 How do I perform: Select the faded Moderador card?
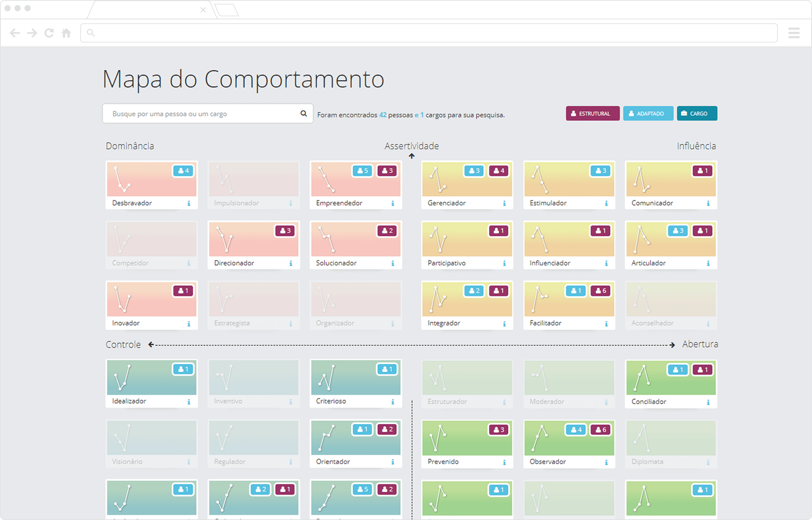click(569, 384)
